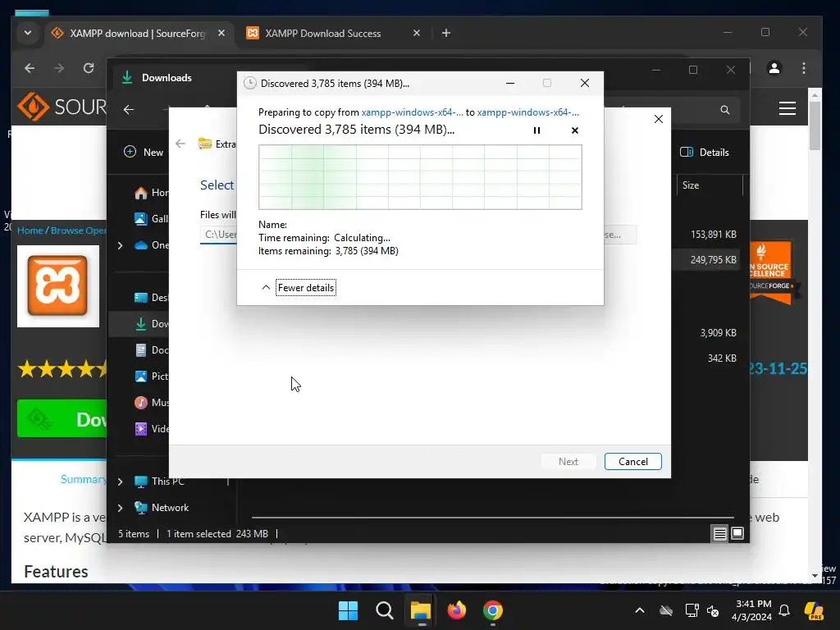Click the Home breadcrumb link

30,231
